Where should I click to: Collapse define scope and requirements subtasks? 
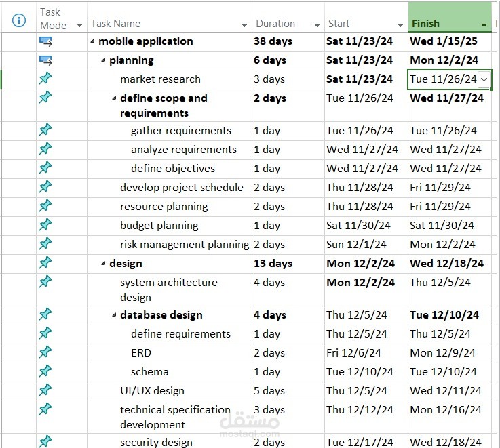pos(114,98)
